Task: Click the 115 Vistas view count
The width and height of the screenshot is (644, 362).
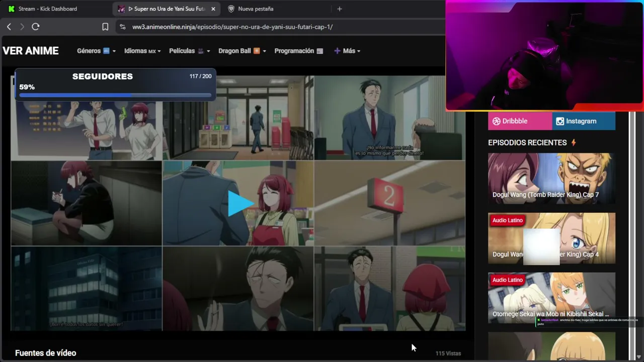Action: click(x=448, y=353)
